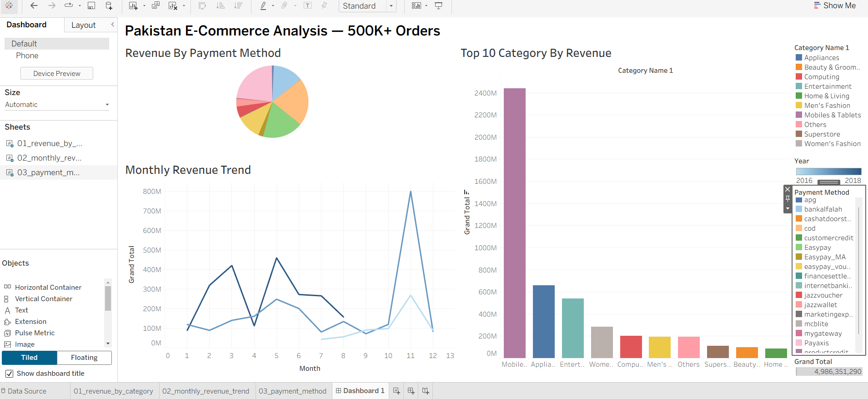
Task: Toggle Show dashboard title checkbox
Action: click(x=9, y=374)
